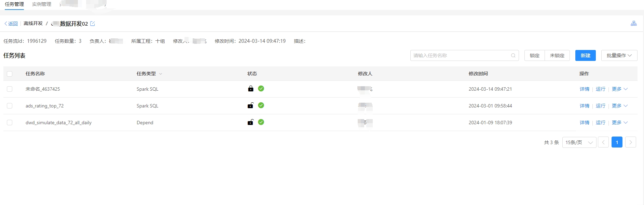Select the dwd_simulate_data_72_all_daily row checkbox
This screenshot has width=644, height=205.
(10, 123)
